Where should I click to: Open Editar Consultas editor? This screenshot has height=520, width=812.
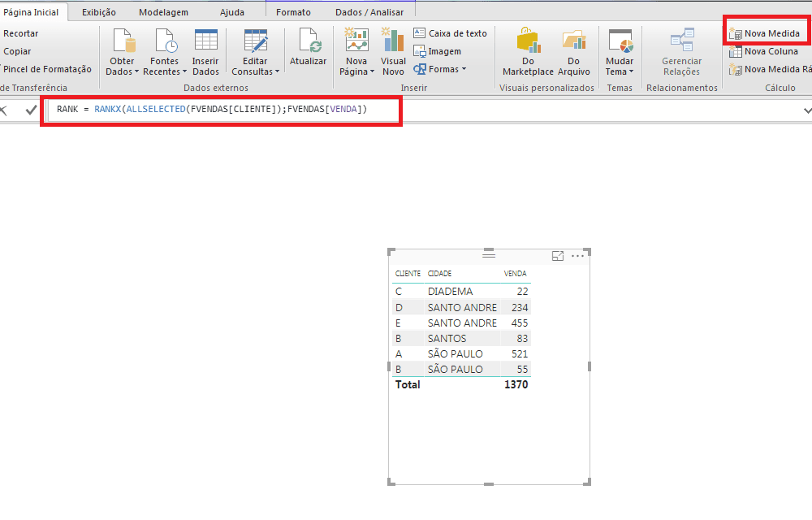coord(255,52)
